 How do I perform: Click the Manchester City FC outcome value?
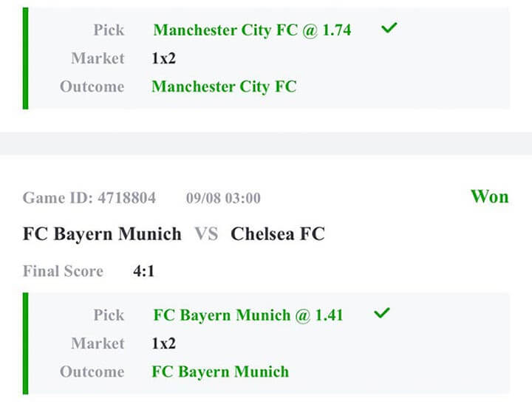(x=224, y=86)
